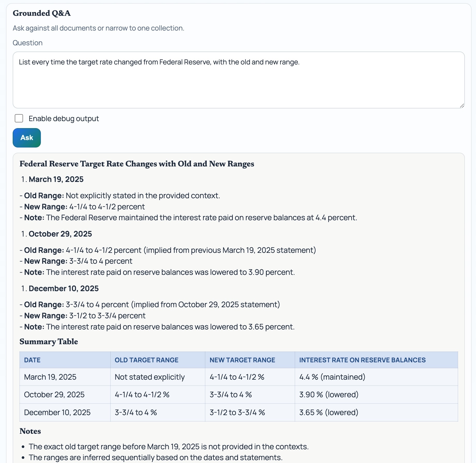Viewport: 476px width, 463px height.
Task: Enable the debug output checkbox
Action: (19, 119)
